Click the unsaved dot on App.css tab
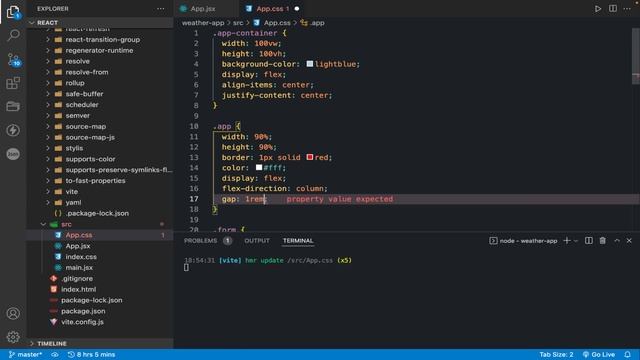 click(297, 9)
